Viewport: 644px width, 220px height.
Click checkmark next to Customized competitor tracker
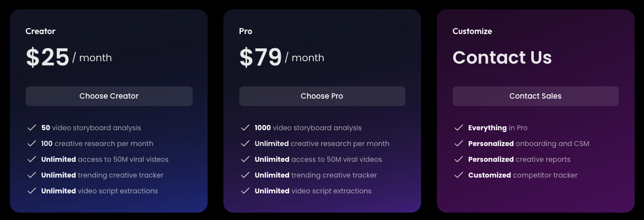459,175
